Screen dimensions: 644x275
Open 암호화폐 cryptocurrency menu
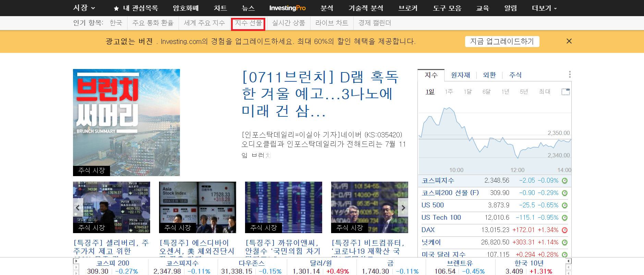186,8
